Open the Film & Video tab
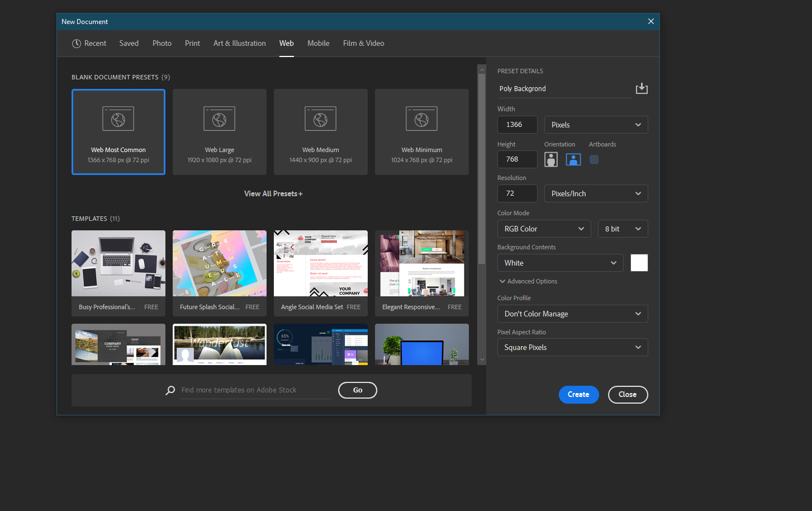The width and height of the screenshot is (812, 511). point(363,44)
